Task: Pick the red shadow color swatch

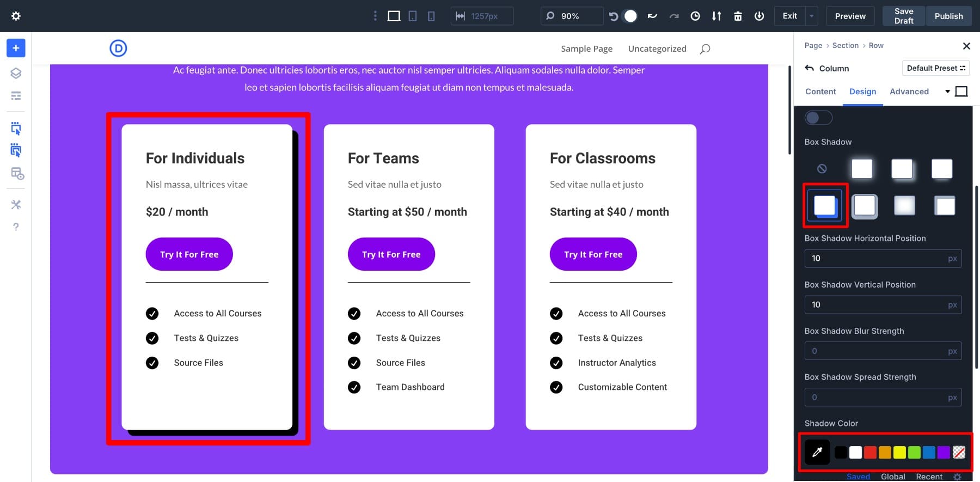Action: click(x=870, y=452)
